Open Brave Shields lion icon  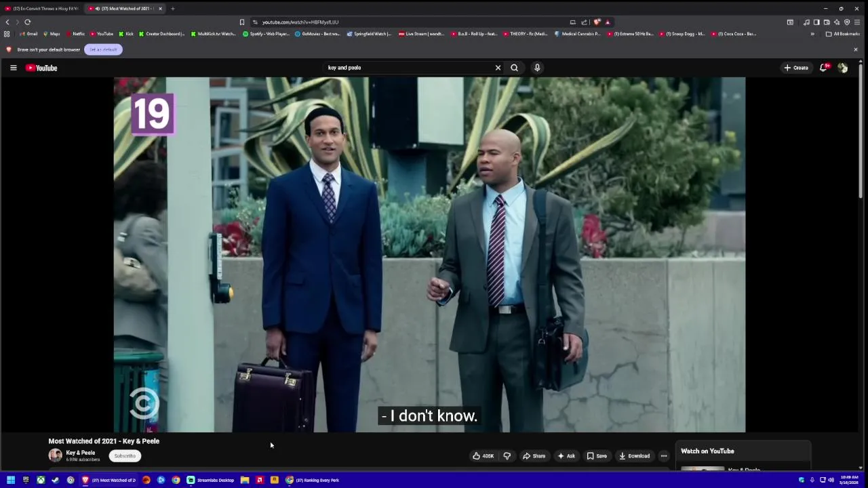tap(597, 22)
